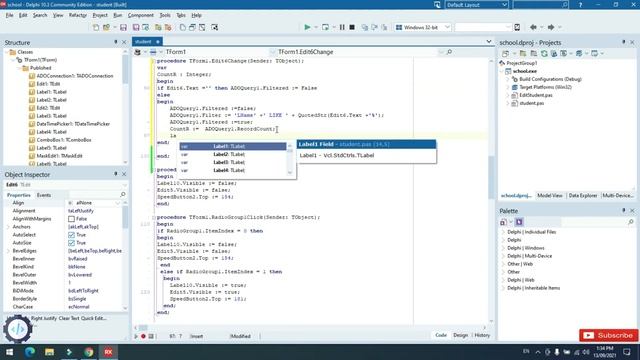Select Label3: TLabel in code completion list

click(x=233, y=162)
